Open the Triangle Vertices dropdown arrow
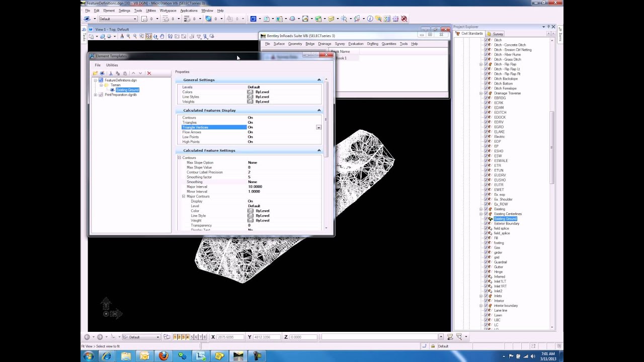The width and height of the screenshot is (644, 362). pos(318,127)
